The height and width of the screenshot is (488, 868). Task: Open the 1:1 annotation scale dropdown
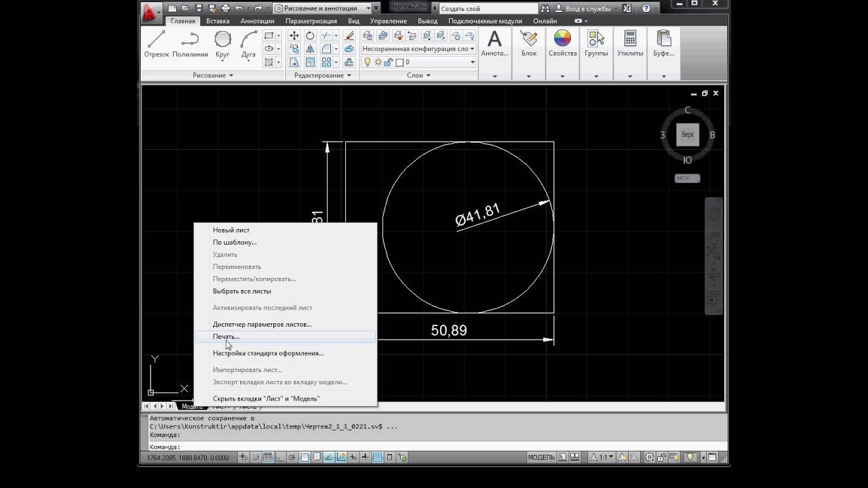[601, 457]
